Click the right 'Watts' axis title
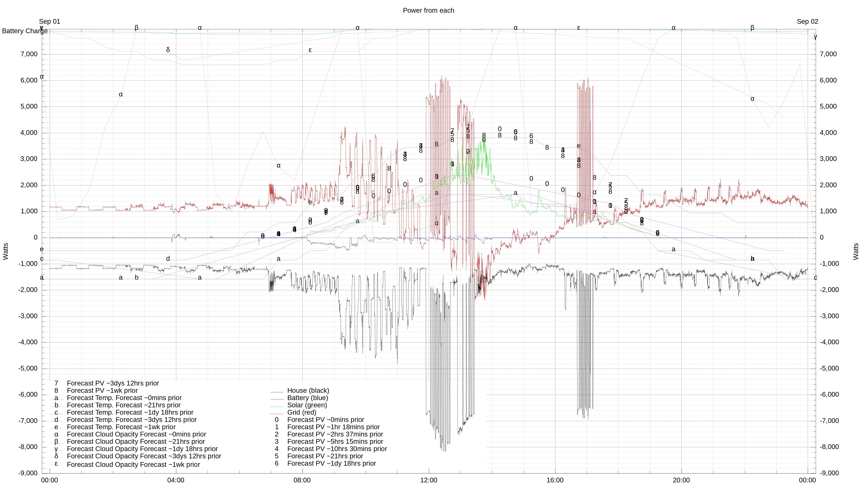This screenshot has height=488, width=868. (856, 251)
